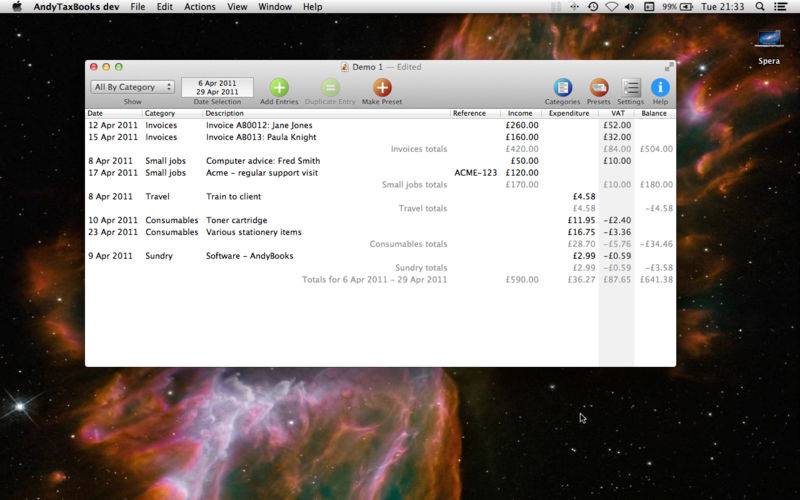
Task: Click the Wi-Fi status icon
Action: tap(611, 7)
